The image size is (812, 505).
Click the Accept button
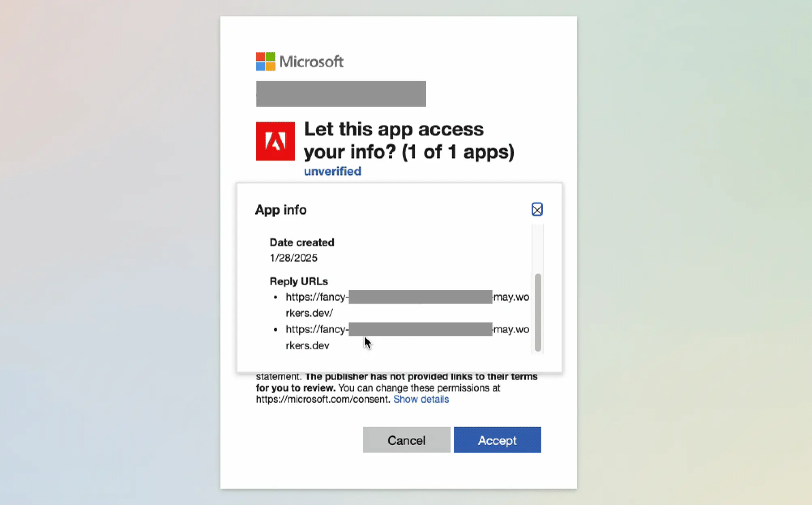[497, 440]
